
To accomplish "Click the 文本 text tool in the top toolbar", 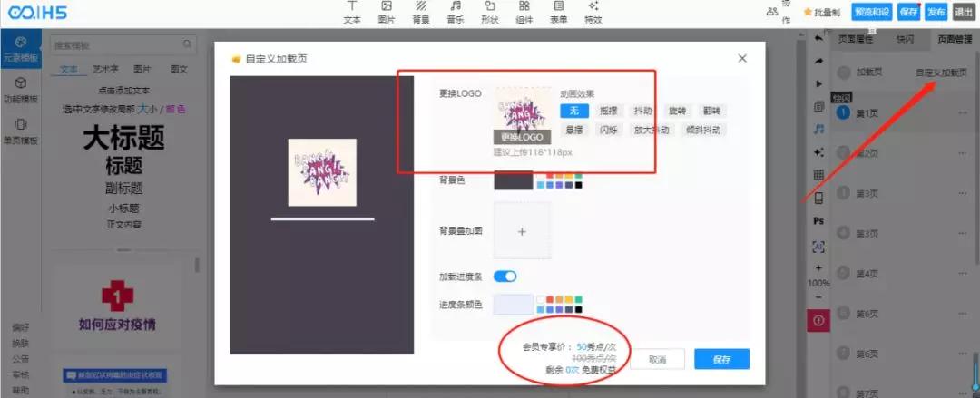I will [x=352, y=13].
